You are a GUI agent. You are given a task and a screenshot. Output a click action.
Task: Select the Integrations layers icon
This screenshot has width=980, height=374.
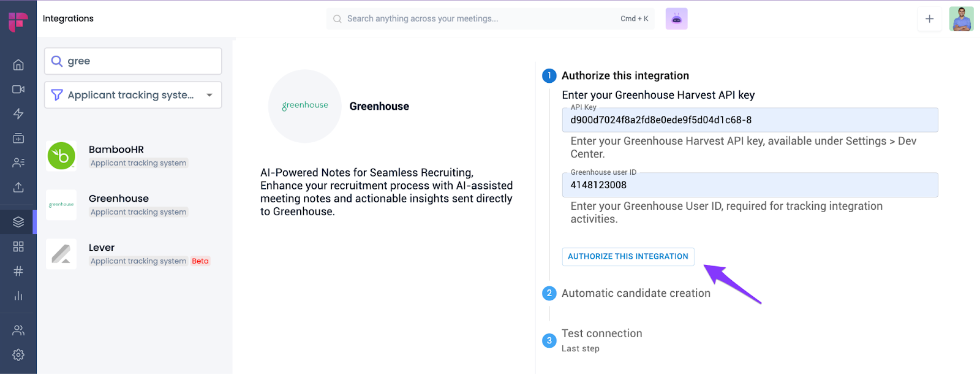click(18, 222)
